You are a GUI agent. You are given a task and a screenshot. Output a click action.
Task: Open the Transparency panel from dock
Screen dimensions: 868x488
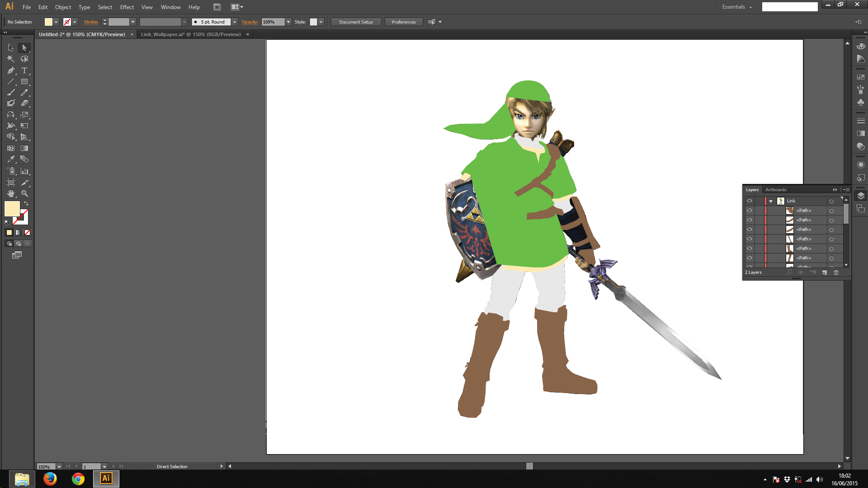861,146
